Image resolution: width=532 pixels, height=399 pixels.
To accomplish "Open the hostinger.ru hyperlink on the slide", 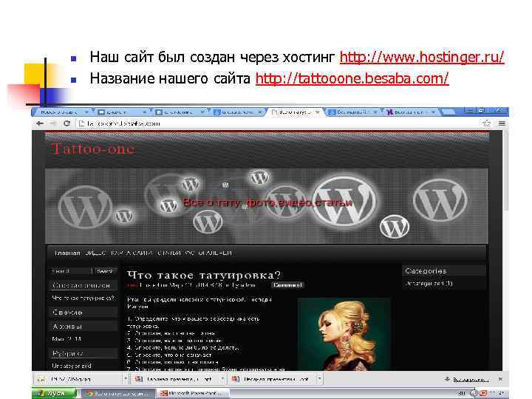I will coord(422,57).
